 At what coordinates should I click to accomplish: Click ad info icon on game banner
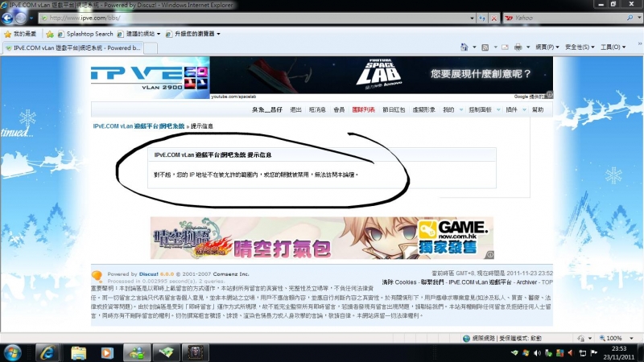tap(489, 255)
